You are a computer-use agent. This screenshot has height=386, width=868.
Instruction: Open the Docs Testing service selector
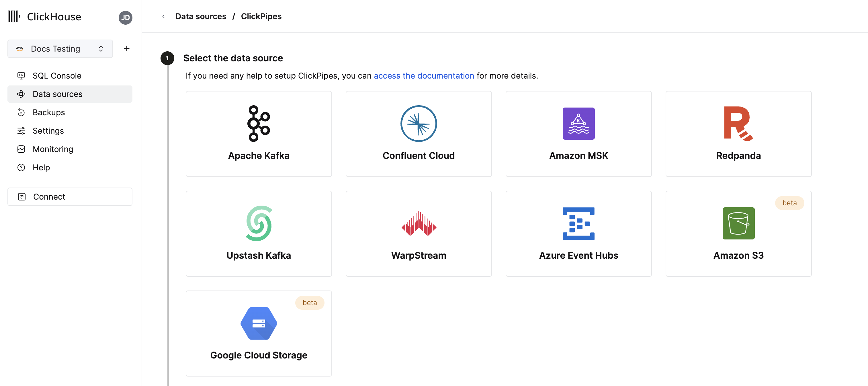click(x=60, y=48)
